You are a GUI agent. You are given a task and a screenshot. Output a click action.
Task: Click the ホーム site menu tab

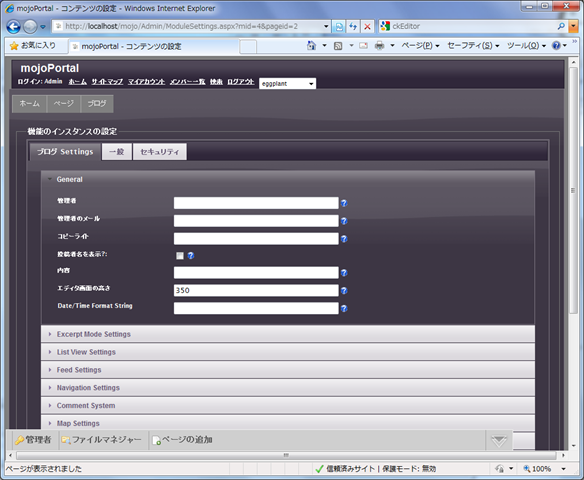(x=29, y=104)
